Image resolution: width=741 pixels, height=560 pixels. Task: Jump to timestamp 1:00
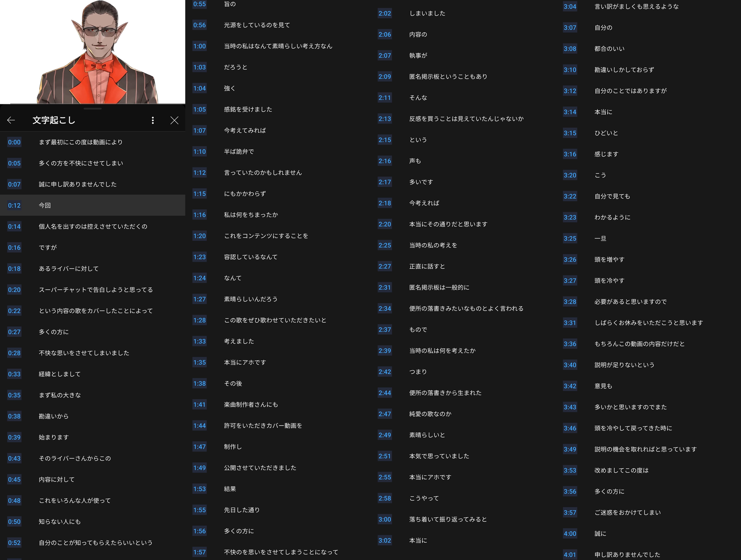tap(200, 46)
